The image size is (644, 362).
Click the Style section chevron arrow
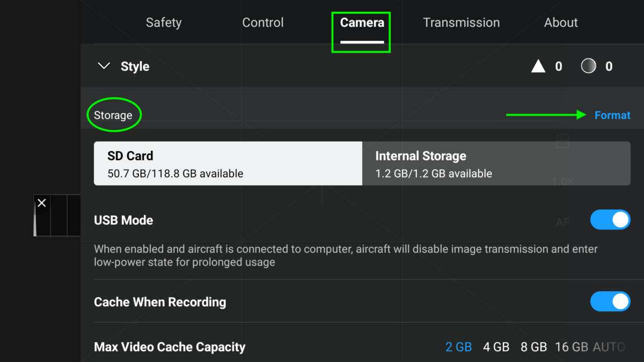pos(104,65)
